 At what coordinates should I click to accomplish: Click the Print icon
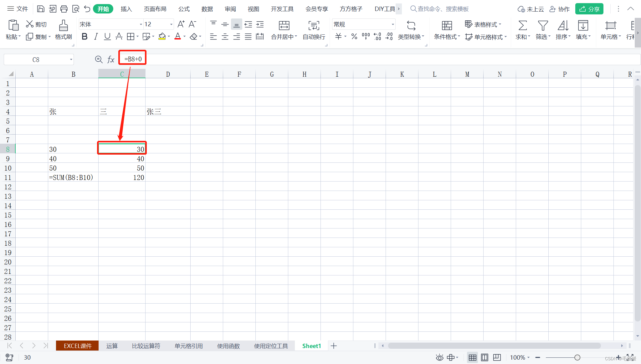point(64,9)
